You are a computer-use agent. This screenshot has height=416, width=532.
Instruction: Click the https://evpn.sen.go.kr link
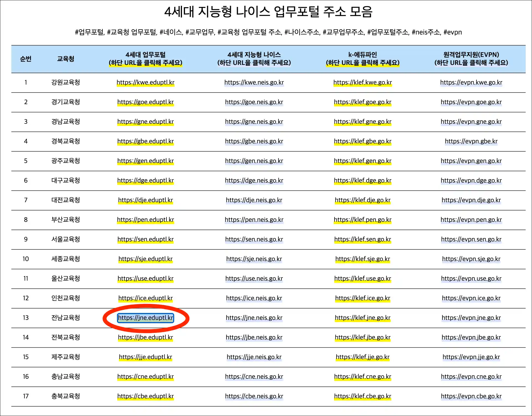point(471,239)
